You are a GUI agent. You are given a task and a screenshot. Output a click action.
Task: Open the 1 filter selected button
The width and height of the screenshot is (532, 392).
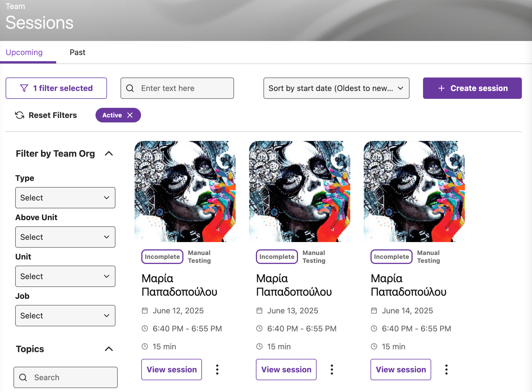click(56, 88)
